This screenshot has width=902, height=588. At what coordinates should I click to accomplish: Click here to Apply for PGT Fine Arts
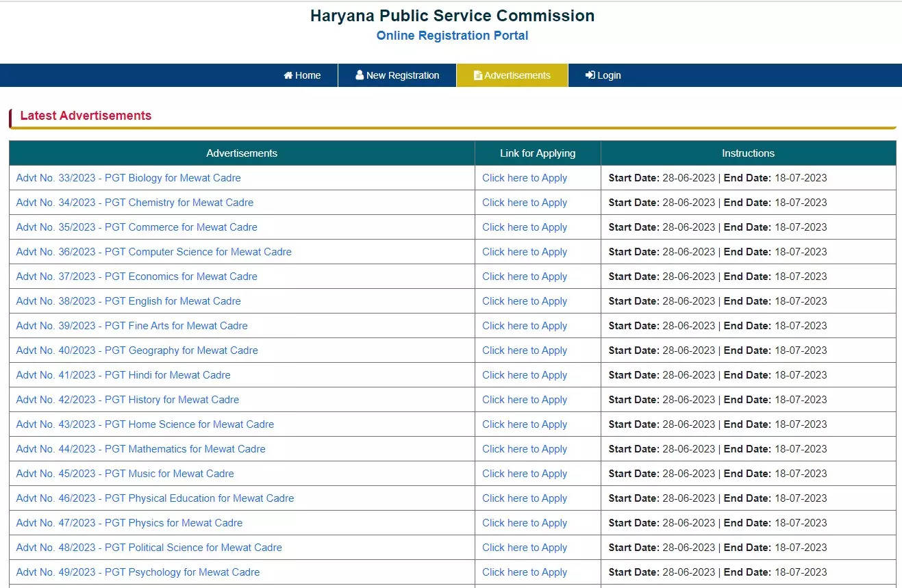[x=525, y=326]
